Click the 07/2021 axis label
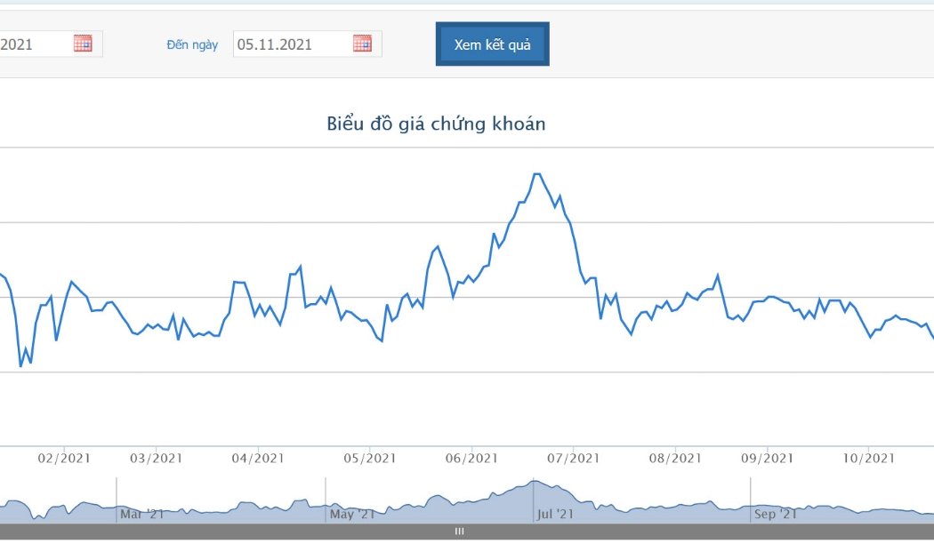Screen dimensions: 934x560 [x=574, y=459]
